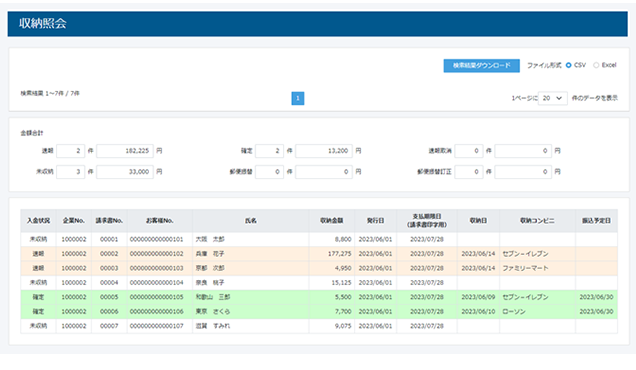
Task: Click collection date 2023/06/10 cell
Action: (x=478, y=312)
